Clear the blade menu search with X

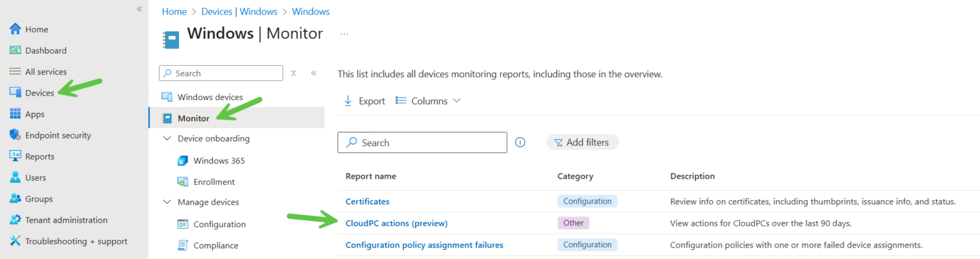[293, 73]
